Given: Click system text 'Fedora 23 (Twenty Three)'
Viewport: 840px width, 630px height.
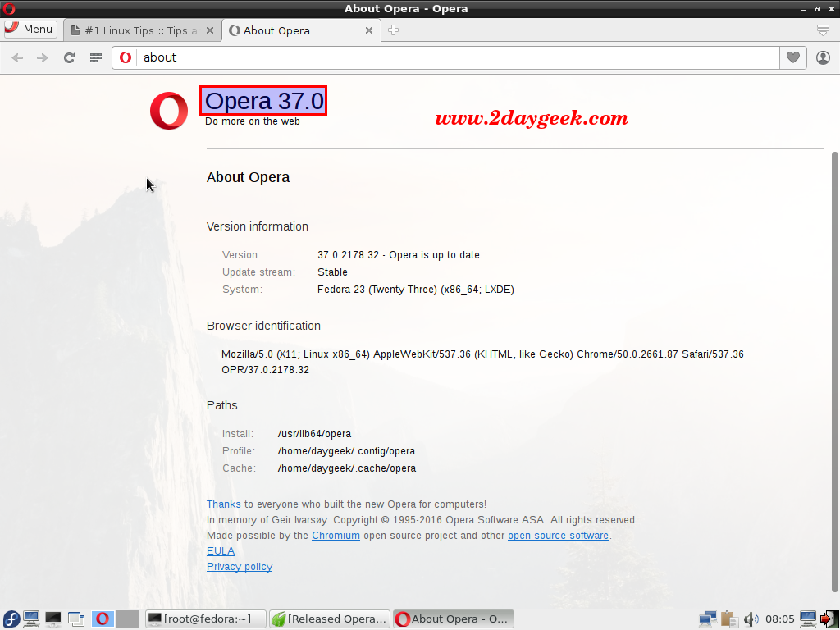Looking at the screenshot, I should coord(377,290).
